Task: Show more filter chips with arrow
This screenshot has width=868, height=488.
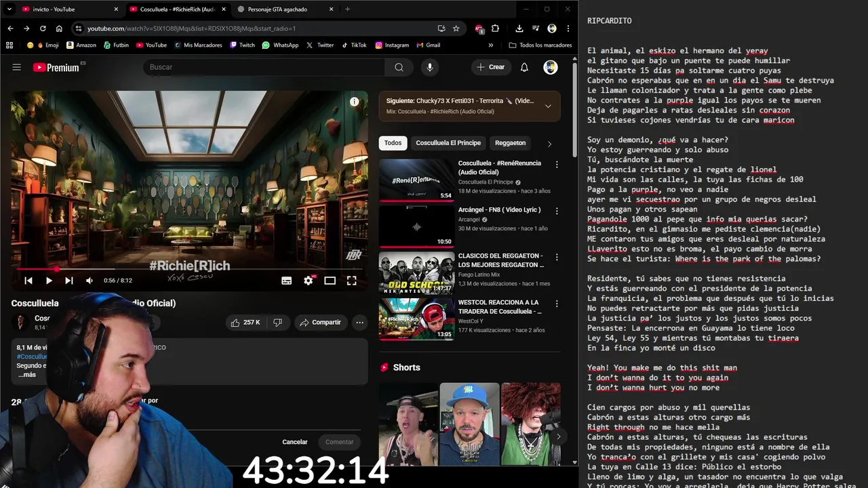Action: point(549,144)
